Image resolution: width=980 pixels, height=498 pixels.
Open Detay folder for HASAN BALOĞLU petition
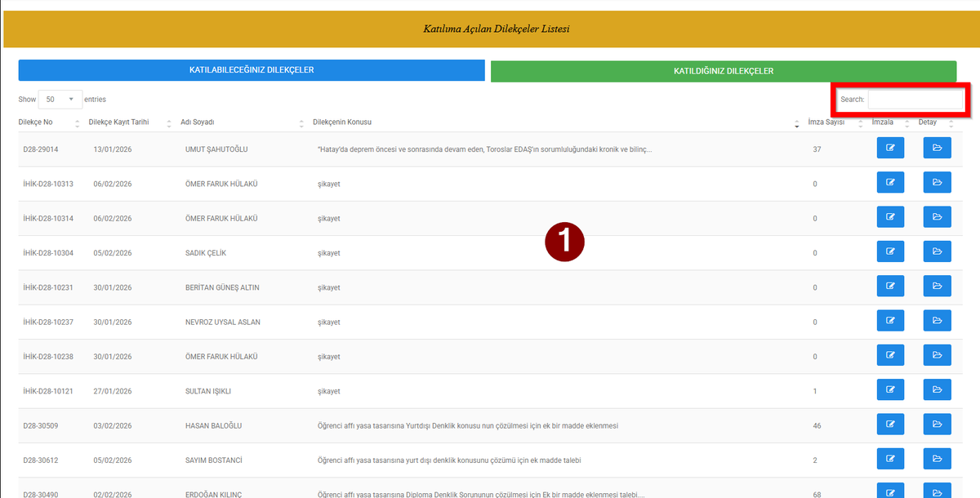tap(937, 425)
